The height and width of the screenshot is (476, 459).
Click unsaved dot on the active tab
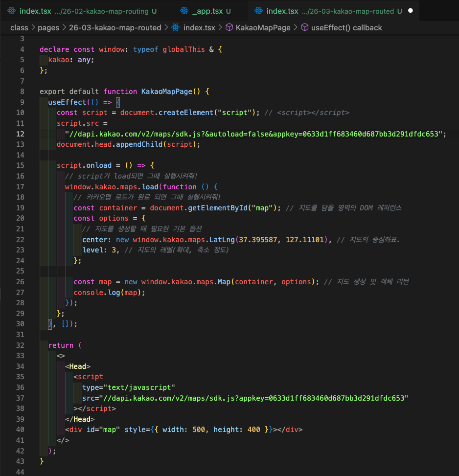[x=411, y=11]
